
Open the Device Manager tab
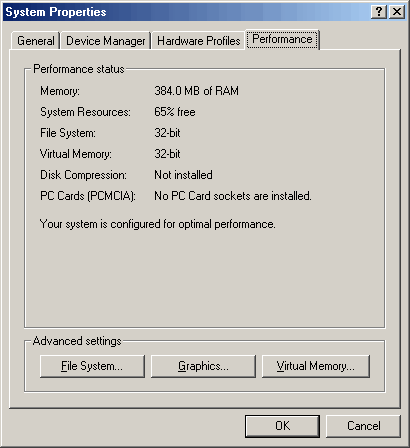click(x=106, y=41)
